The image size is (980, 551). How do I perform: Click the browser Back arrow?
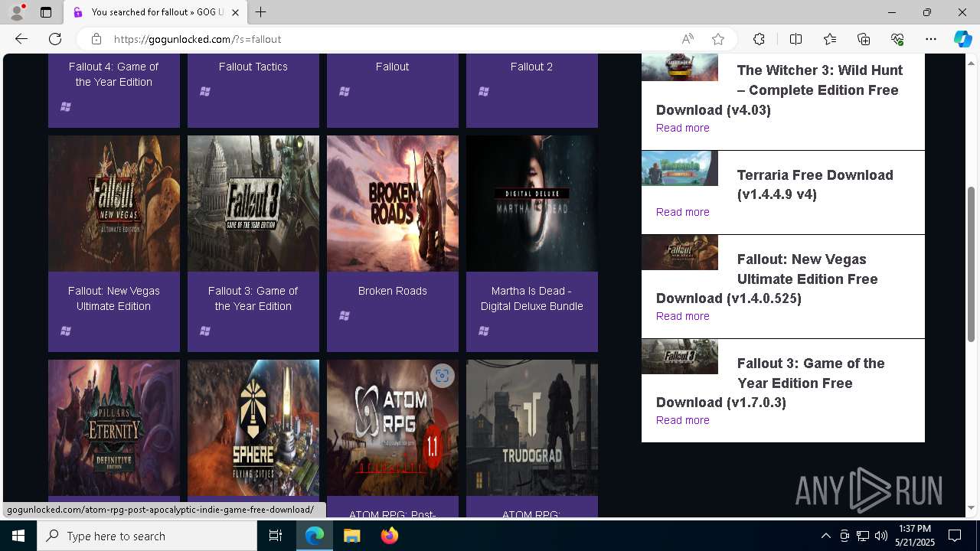tap(21, 39)
